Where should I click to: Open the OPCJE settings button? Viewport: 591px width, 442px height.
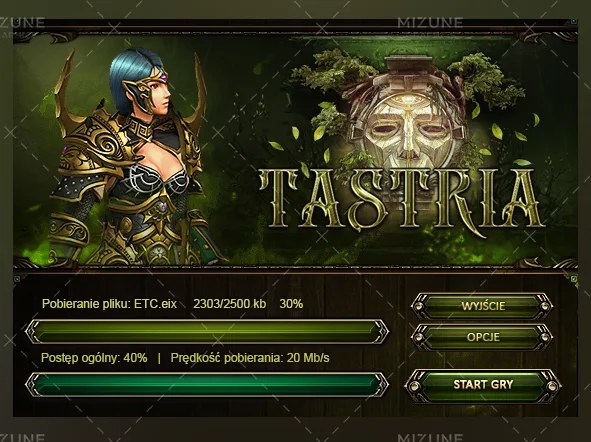(x=483, y=337)
